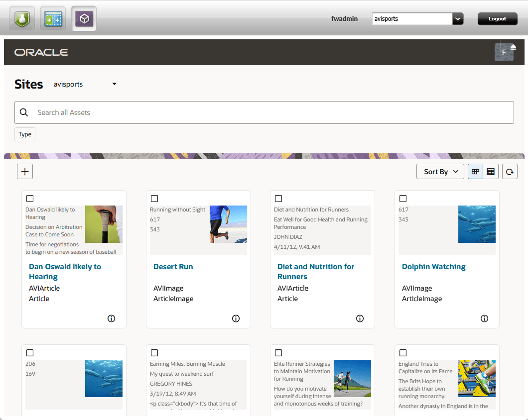Switch to list view layout
This screenshot has width=528, height=420.
click(491, 171)
